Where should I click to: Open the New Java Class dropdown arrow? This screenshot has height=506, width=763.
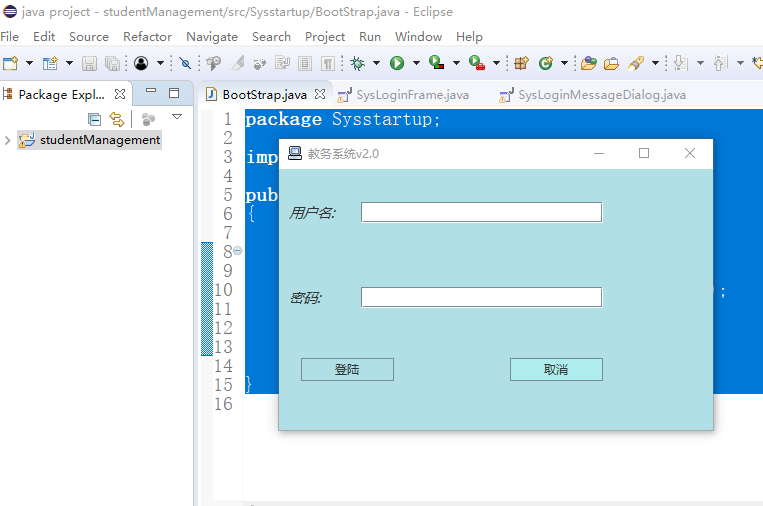pos(564,63)
